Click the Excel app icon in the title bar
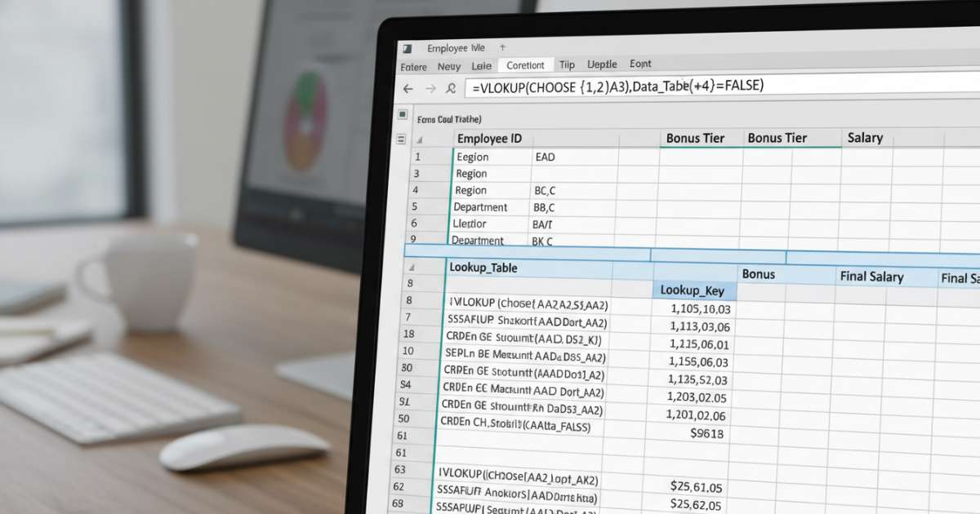The image size is (980, 514). [x=407, y=48]
